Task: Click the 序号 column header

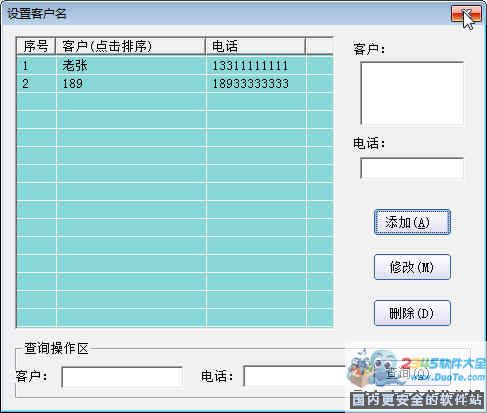Action: pos(36,46)
